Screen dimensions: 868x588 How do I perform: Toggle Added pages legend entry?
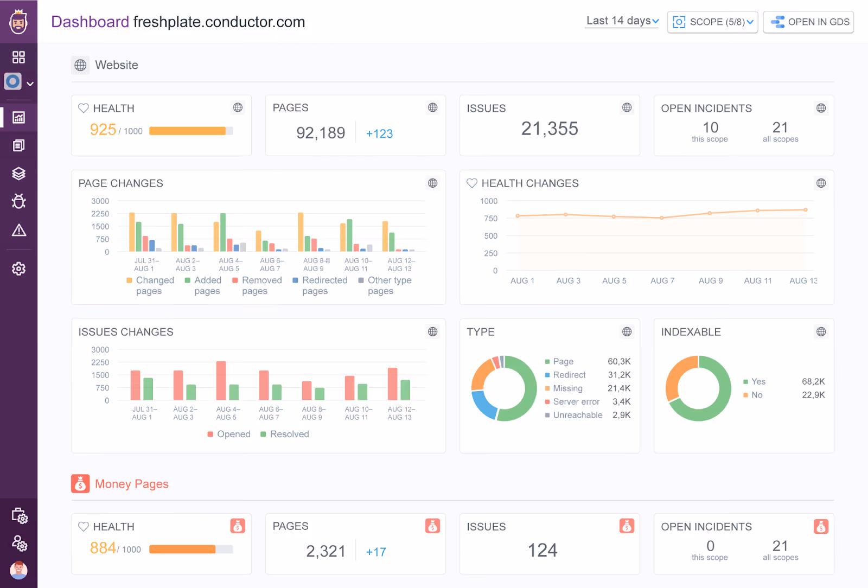203,285
